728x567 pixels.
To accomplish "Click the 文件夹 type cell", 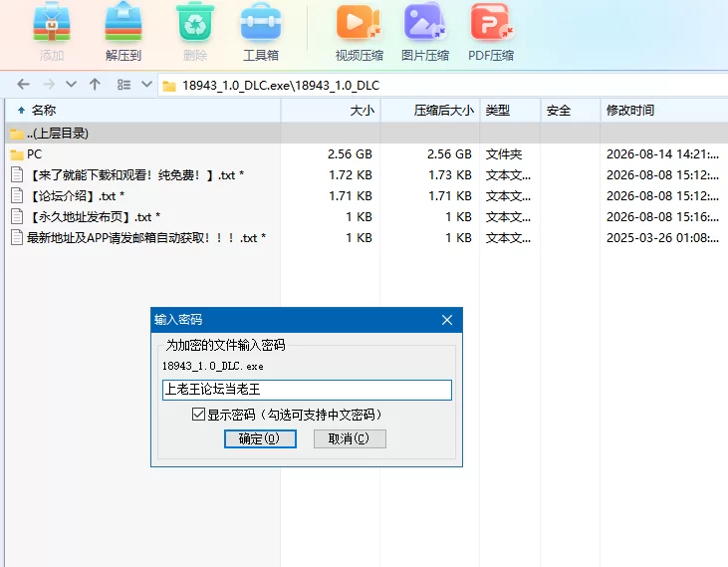I will [504, 154].
